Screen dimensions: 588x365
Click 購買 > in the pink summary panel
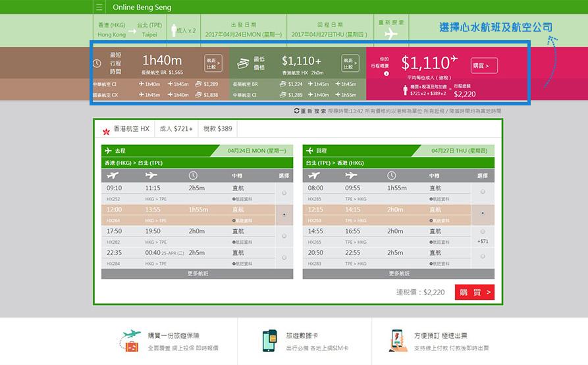click(x=484, y=66)
